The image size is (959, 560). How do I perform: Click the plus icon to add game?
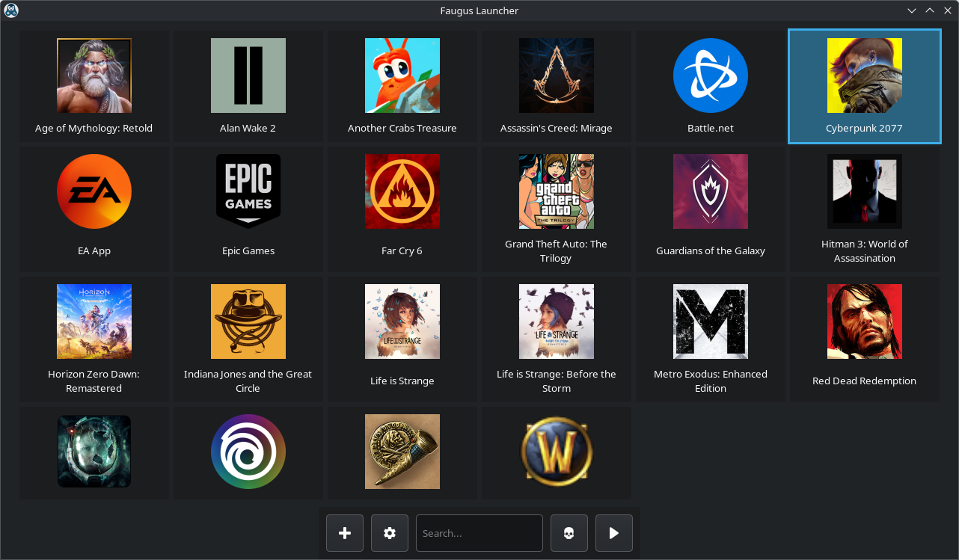(x=345, y=533)
